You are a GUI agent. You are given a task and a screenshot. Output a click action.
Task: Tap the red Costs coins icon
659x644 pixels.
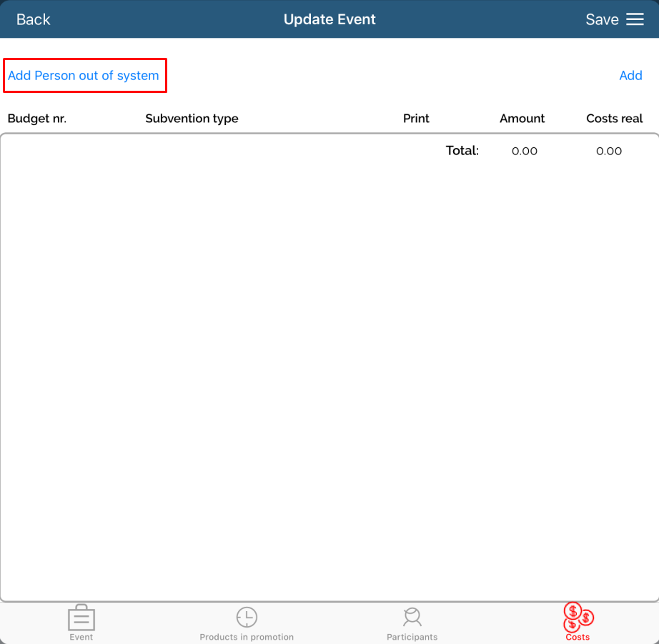[x=578, y=616]
